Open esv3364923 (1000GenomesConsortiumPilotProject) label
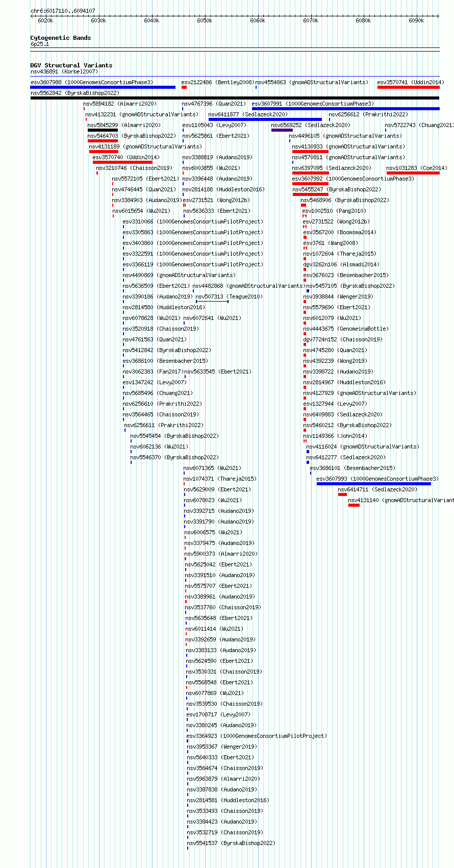 257,736
